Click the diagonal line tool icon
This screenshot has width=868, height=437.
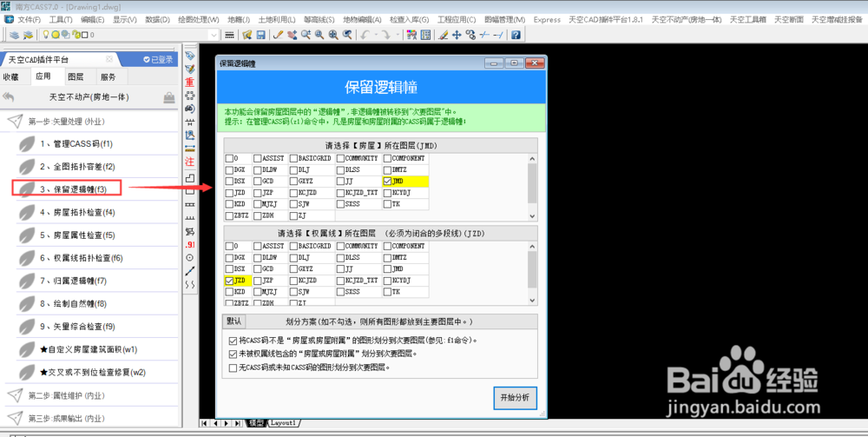190,271
